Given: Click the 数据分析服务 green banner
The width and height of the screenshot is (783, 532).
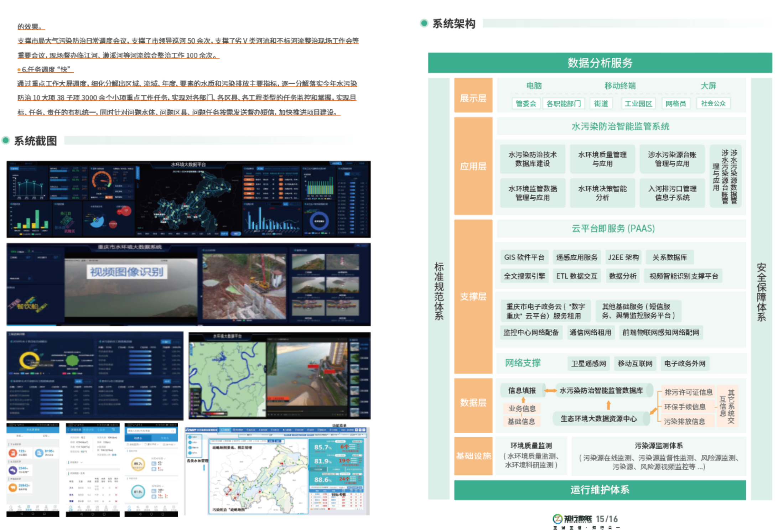Looking at the screenshot, I should [x=600, y=63].
